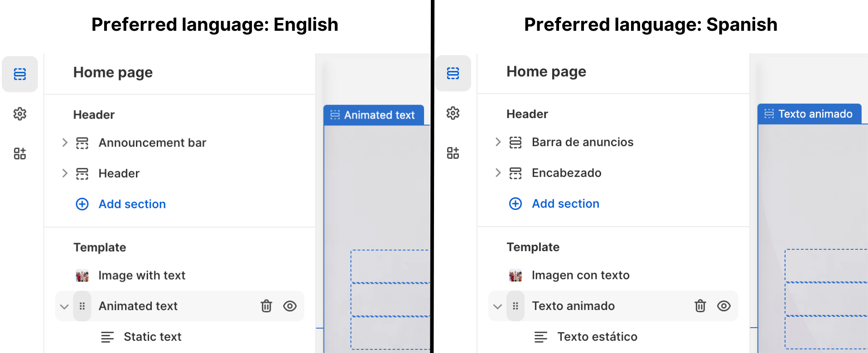Collapse the Texto animado section
The height and width of the screenshot is (353, 868).
tap(497, 307)
